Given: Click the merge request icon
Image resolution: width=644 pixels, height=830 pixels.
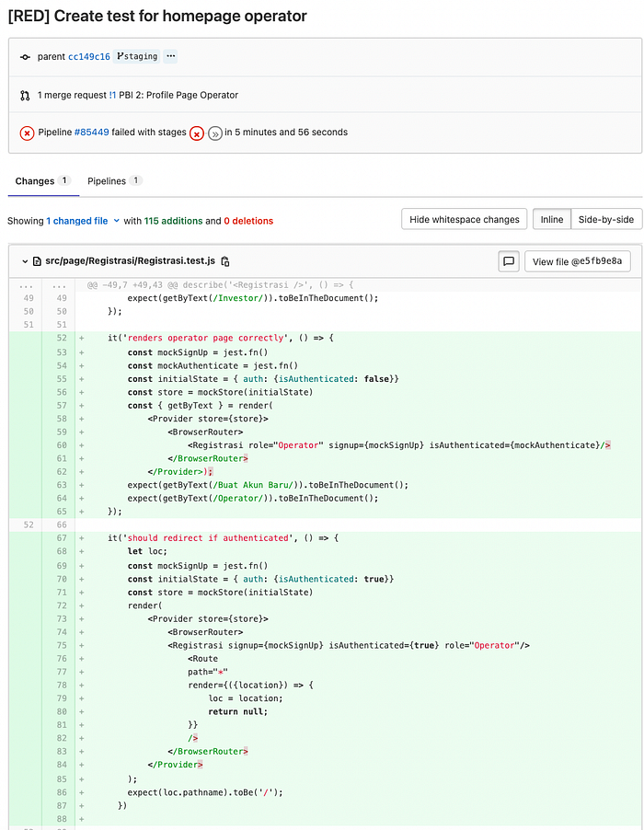Looking at the screenshot, I should click(25, 96).
